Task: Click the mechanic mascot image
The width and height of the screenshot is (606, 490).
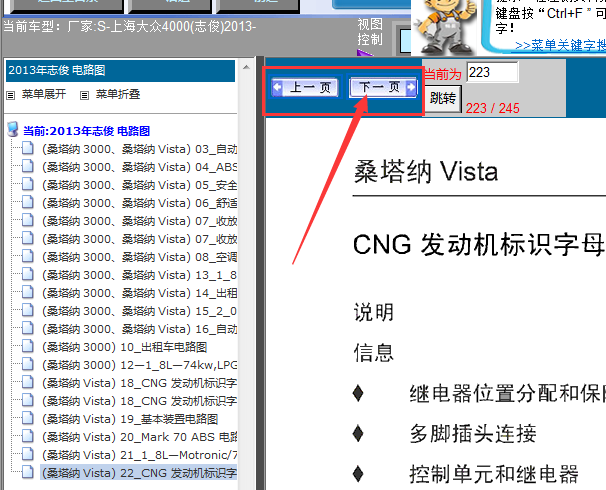Action: click(x=446, y=27)
